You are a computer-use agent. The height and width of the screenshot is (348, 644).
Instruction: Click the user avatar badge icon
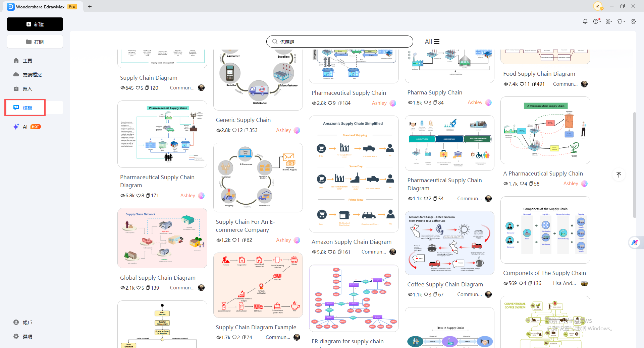598,6
